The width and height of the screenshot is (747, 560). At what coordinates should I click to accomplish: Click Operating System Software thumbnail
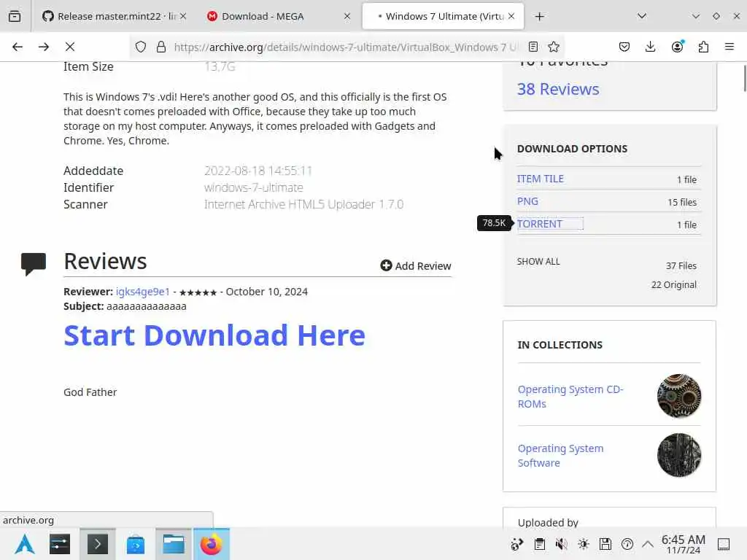coord(679,455)
